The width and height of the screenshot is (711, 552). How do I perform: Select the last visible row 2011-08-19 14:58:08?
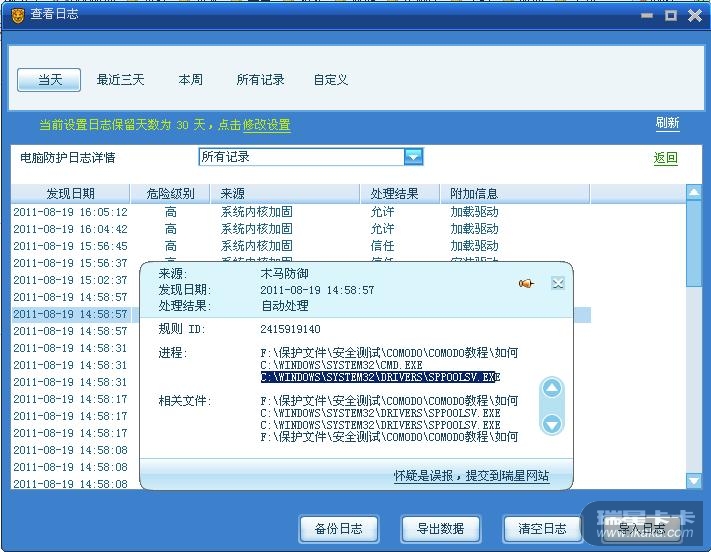coord(70,484)
